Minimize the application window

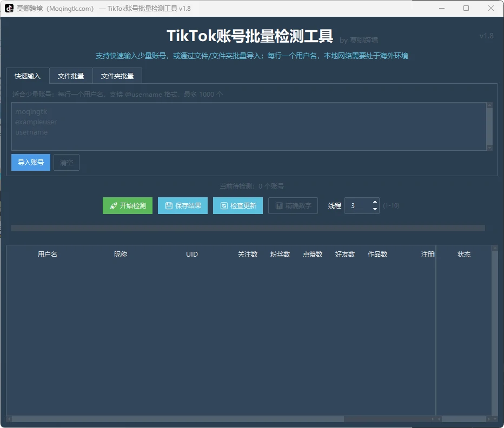(x=442, y=8)
